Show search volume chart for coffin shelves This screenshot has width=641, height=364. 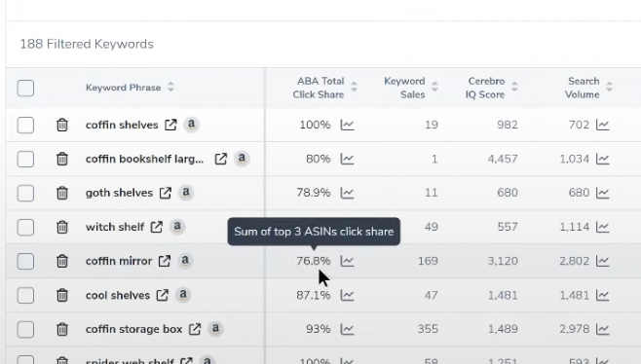point(603,125)
